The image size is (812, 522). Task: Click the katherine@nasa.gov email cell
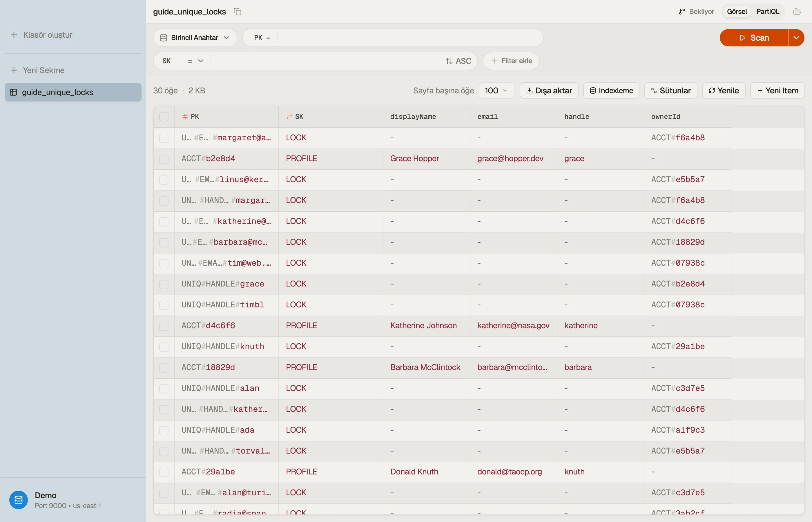(x=513, y=326)
